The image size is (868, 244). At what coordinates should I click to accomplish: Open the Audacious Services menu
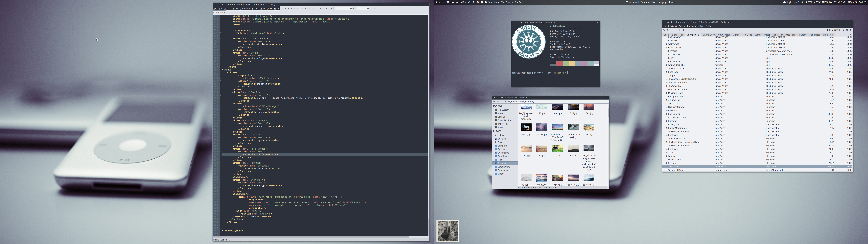coord(691,26)
